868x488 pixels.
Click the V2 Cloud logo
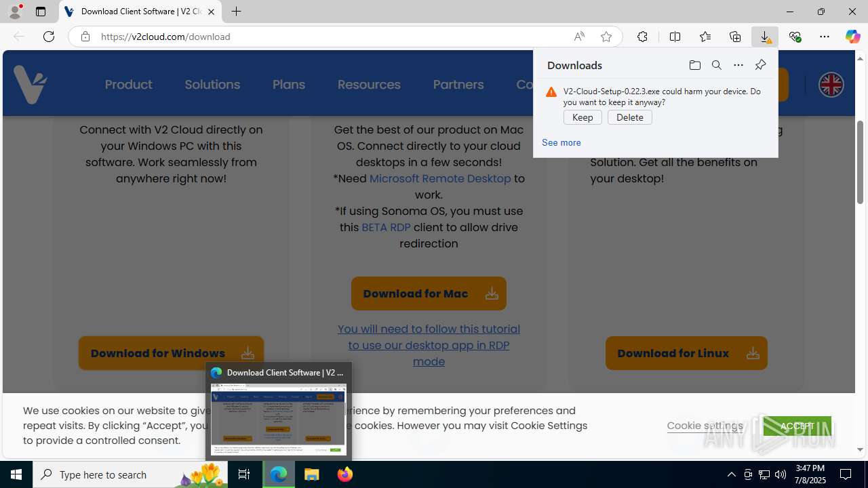(31, 85)
